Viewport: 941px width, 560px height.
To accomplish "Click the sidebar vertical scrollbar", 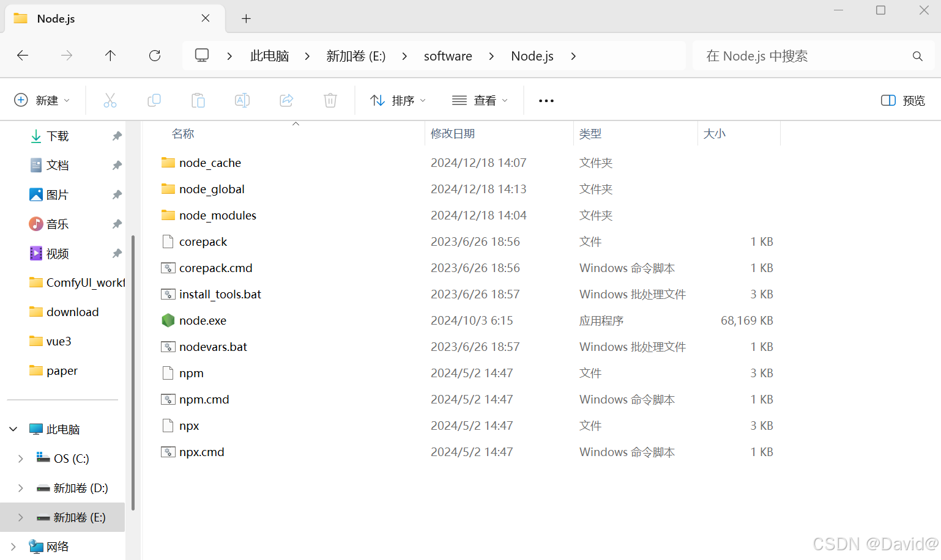I will pos(133,373).
